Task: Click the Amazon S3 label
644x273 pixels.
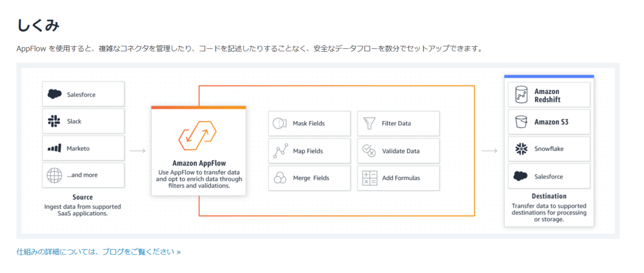Action: tap(551, 122)
